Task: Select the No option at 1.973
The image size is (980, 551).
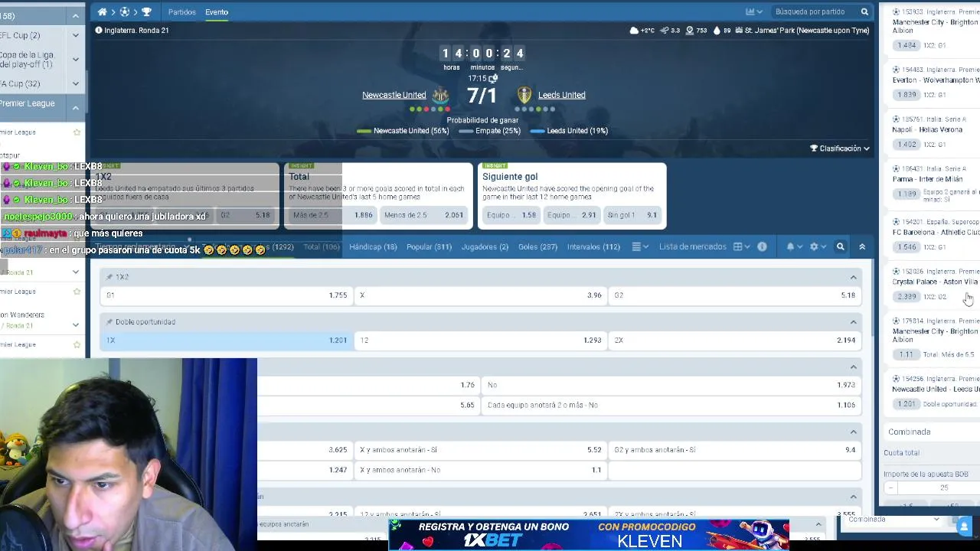Action: point(671,385)
